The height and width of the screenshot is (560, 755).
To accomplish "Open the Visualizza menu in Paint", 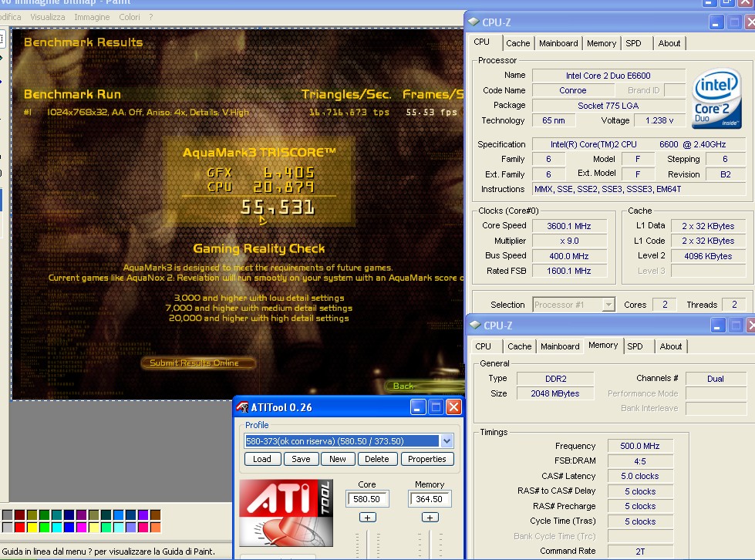I will [x=48, y=17].
